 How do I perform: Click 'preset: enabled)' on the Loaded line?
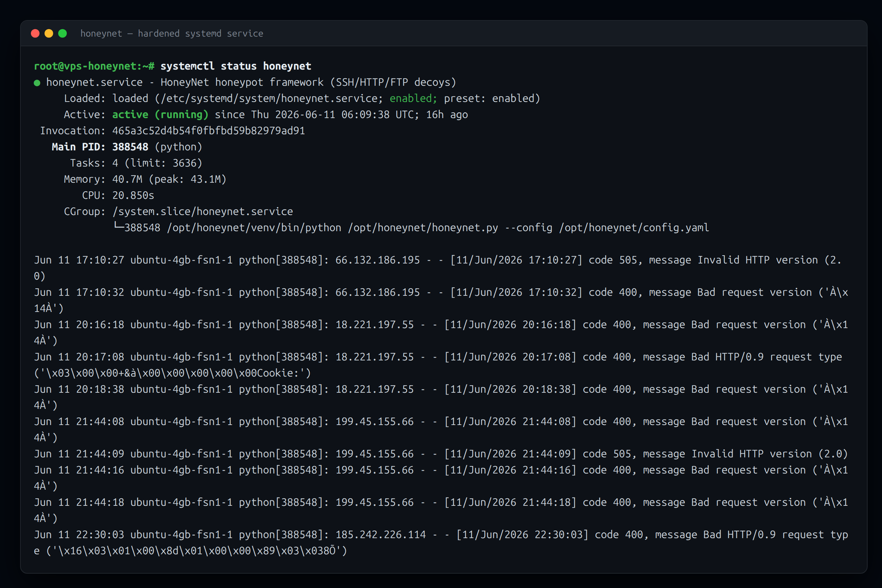click(x=492, y=98)
